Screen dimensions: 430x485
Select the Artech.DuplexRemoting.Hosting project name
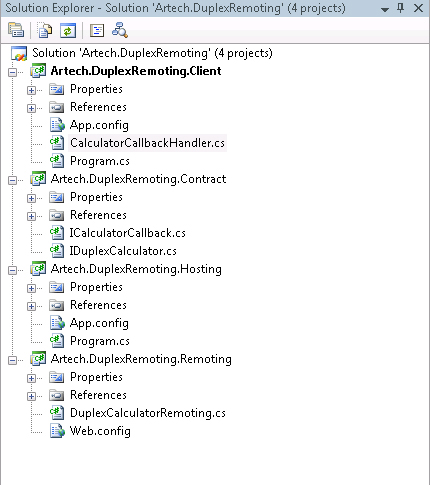pyautogui.click(x=136, y=269)
